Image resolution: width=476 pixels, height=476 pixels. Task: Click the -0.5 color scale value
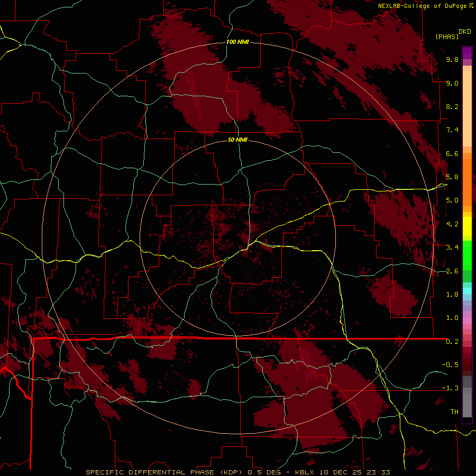pos(450,365)
